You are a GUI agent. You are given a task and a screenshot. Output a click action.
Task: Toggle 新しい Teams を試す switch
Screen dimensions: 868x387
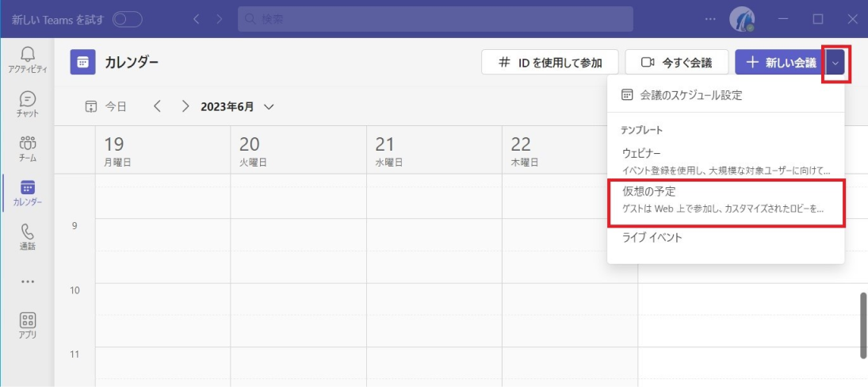[128, 19]
